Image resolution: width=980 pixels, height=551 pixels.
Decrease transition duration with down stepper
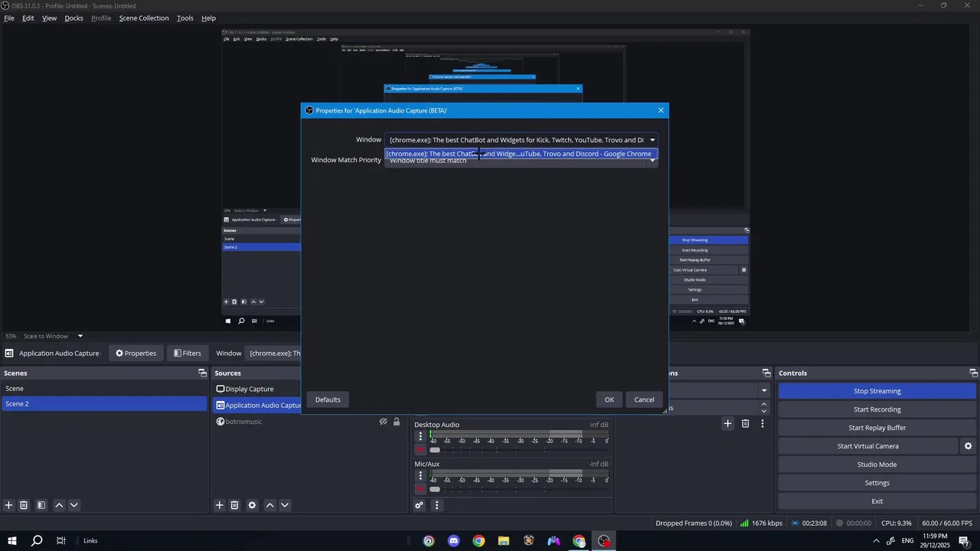764,411
